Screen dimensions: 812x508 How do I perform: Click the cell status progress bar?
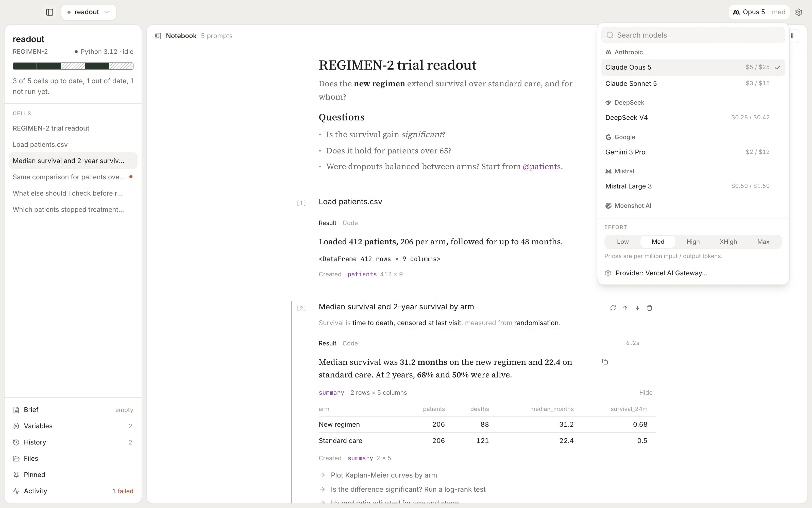coord(73,66)
